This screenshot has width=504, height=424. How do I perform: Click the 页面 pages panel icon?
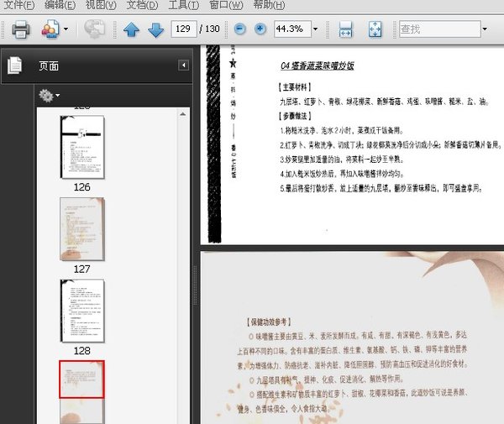[15, 65]
